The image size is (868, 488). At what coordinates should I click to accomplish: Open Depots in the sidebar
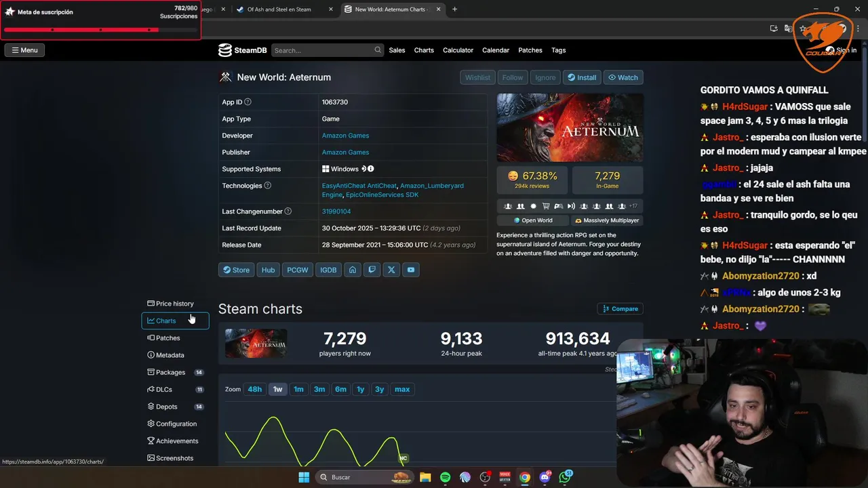click(175, 407)
